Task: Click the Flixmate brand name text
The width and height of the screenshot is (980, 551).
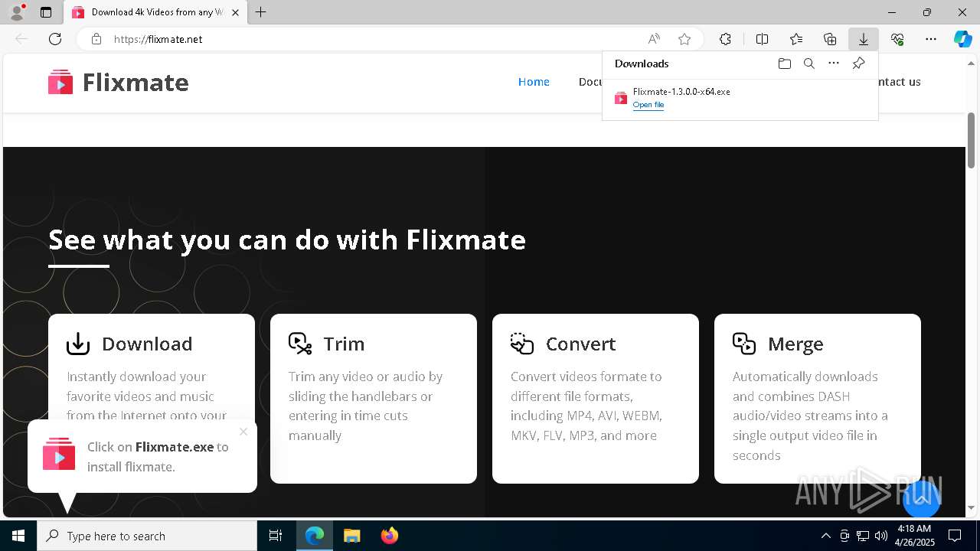Action: [x=136, y=82]
